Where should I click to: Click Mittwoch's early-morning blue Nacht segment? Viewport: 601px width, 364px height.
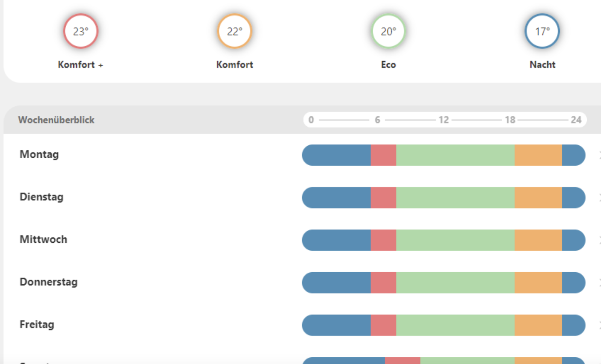(337, 240)
